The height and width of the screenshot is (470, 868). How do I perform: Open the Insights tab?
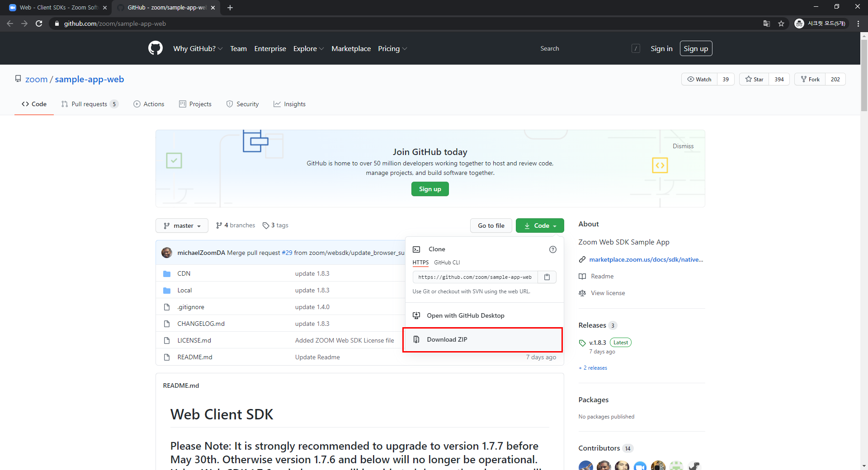click(290, 104)
